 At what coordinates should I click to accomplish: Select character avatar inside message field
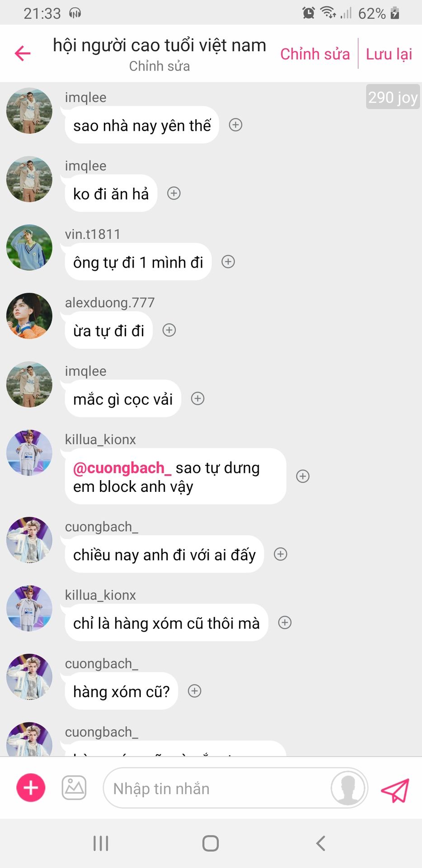coord(348,788)
